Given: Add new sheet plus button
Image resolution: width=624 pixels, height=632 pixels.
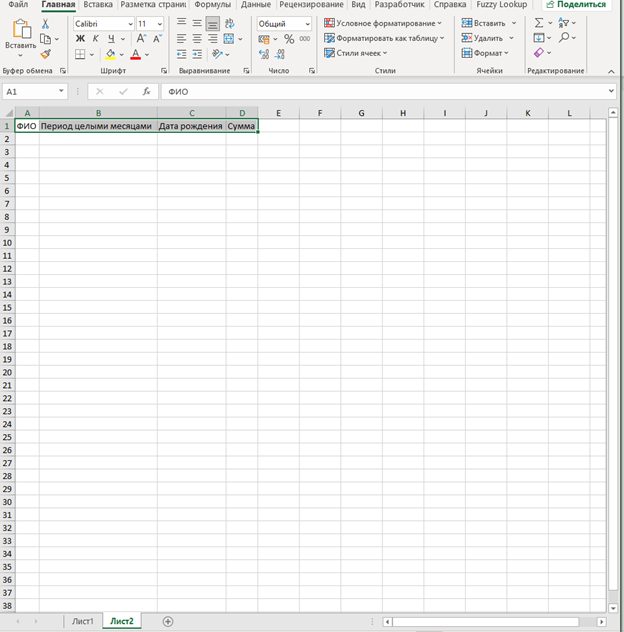Looking at the screenshot, I should click(x=168, y=622).
